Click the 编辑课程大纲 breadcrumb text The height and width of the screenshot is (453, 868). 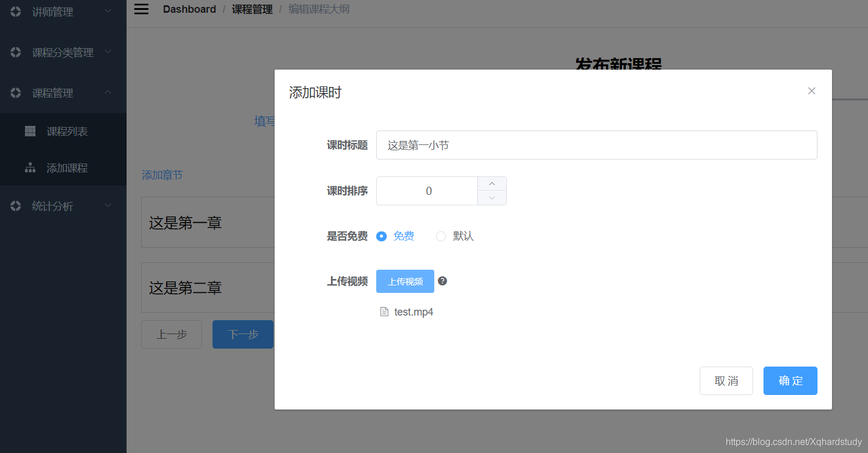[319, 9]
